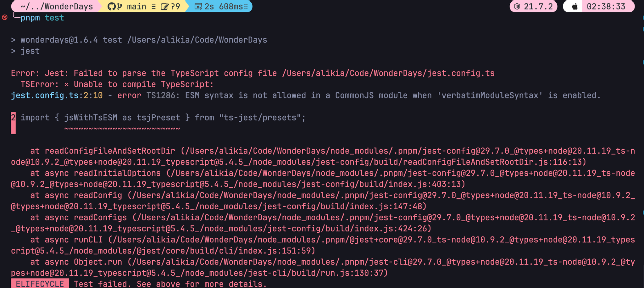The width and height of the screenshot is (644, 288).
Task: Click the pnpm test command text
Action: tap(42, 18)
